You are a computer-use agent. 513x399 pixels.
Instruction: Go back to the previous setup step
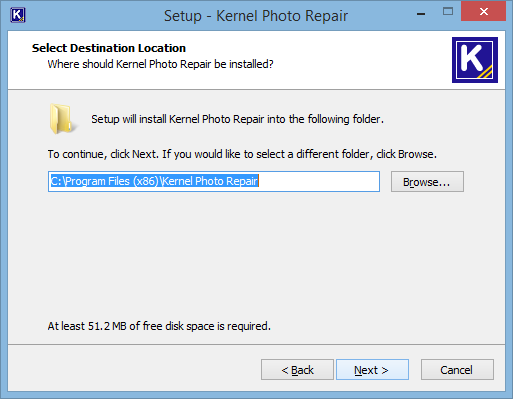(x=297, y=370)
